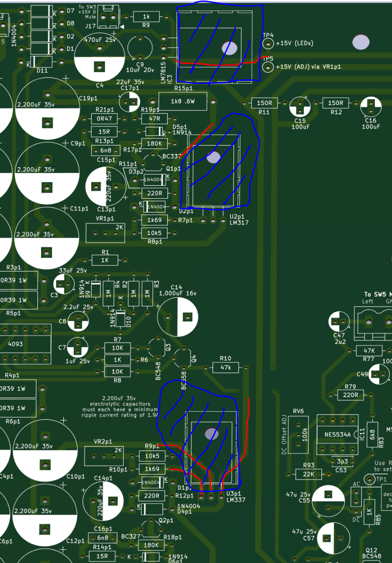Image resolution: width=392 pixels, height=563 pixels.
Task: Click the R79 220R resistor
Action: pos(350,395)
